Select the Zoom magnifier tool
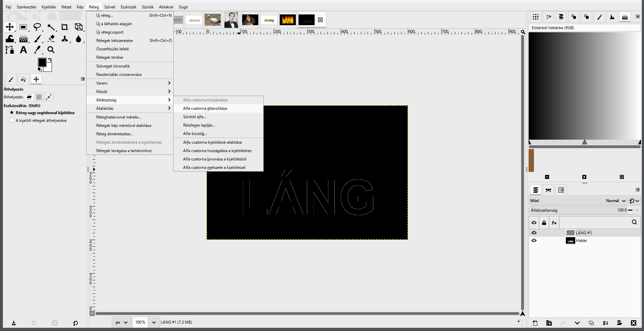This screenshot has height=331, width=644. [51, 50]
